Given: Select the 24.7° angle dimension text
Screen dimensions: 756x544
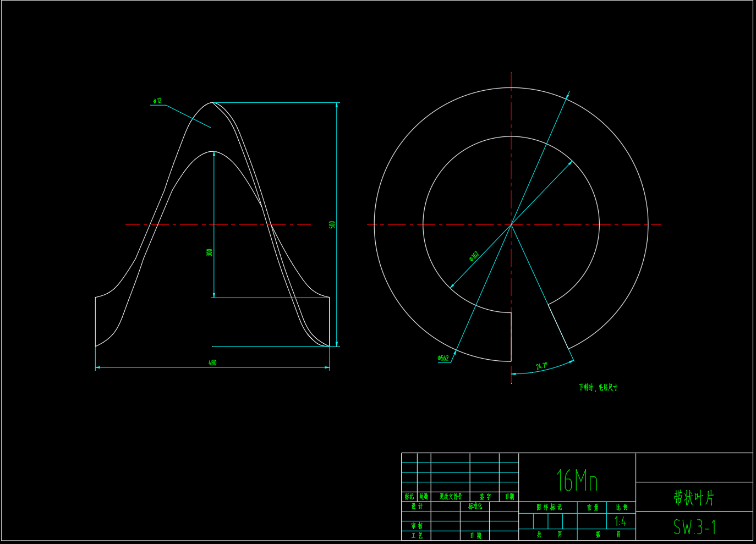Looking at the screenshot, I should (541, 366).
